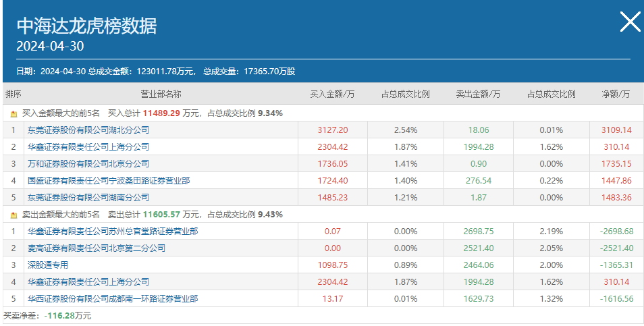Select buy amount 1485.23
Image resolution: width=644 pixels, height=326 pixels.
333,198
